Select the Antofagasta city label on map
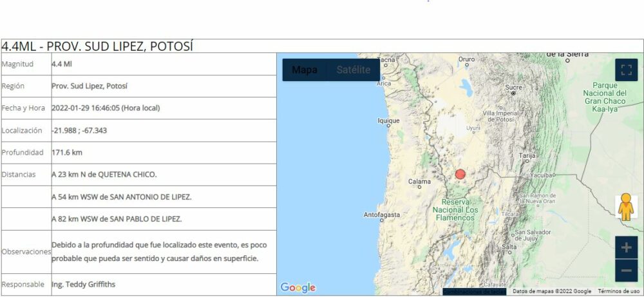 point(382,215)
